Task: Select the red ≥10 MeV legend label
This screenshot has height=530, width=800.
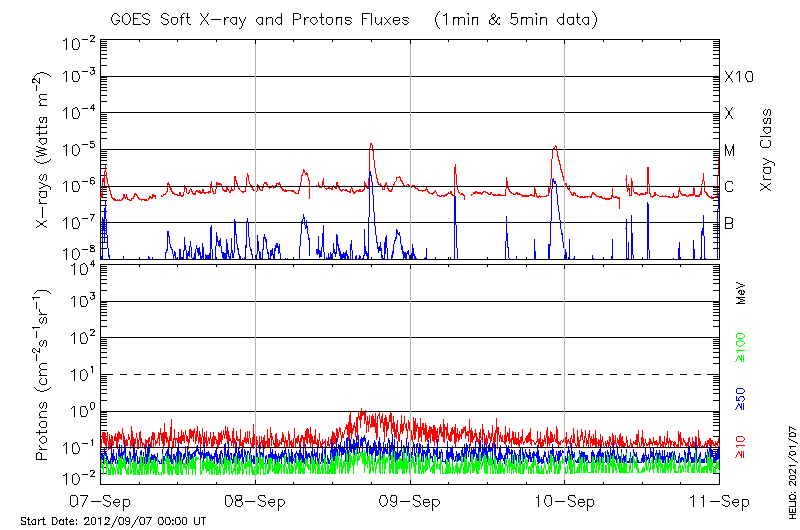Action: pos(741,446)
